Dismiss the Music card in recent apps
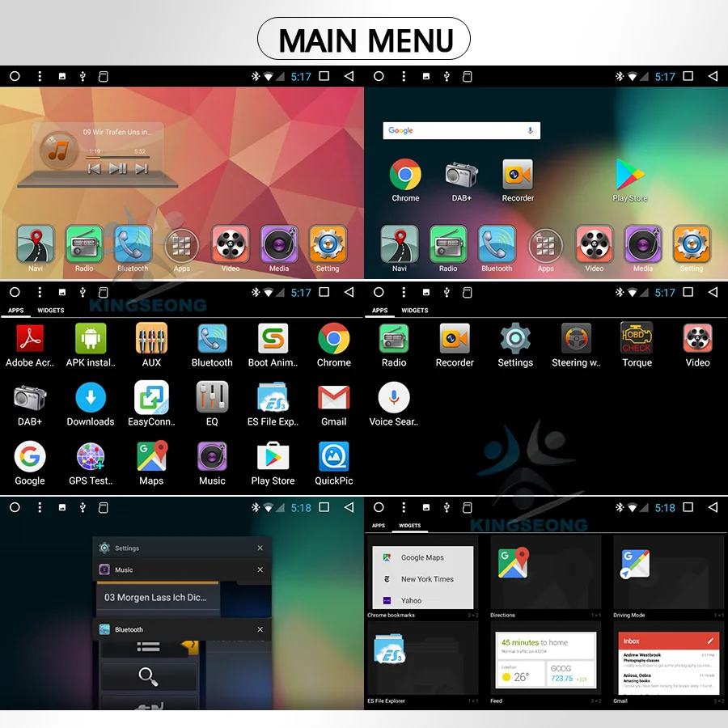The width and height of the screenshot is (728, 728). [260, 569]
